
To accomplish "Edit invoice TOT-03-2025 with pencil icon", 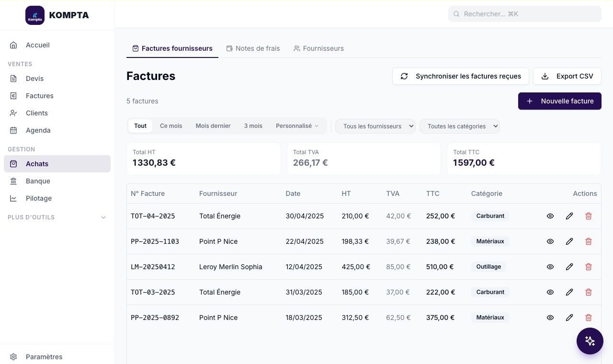I will (x=569, y=292).
